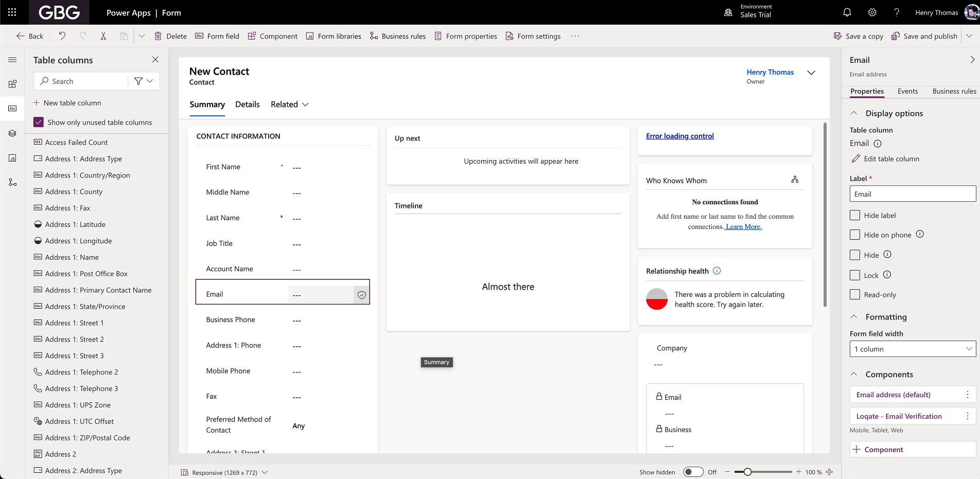Open the Events tab in the Email panel

tap(907, 91)
